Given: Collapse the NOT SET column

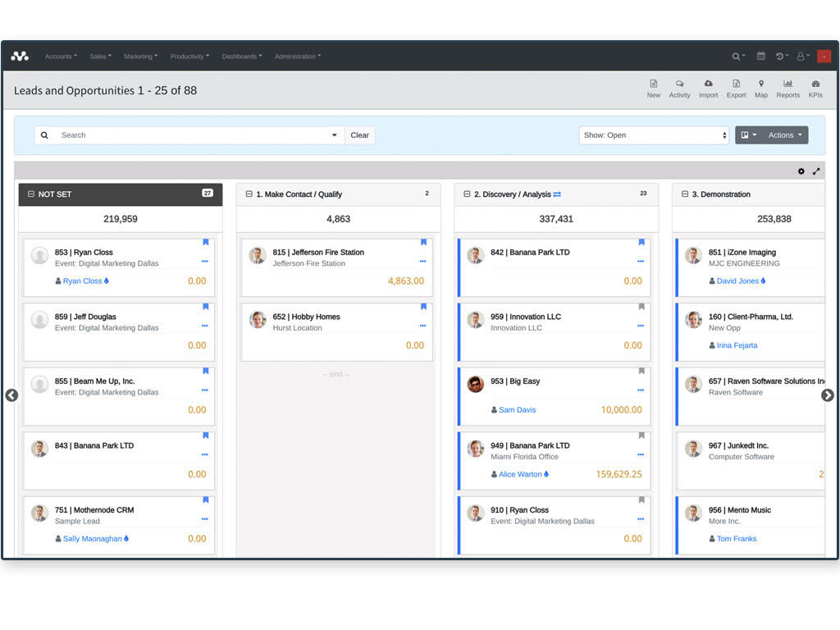Looking at the screenshot, I should pos(31,194).
